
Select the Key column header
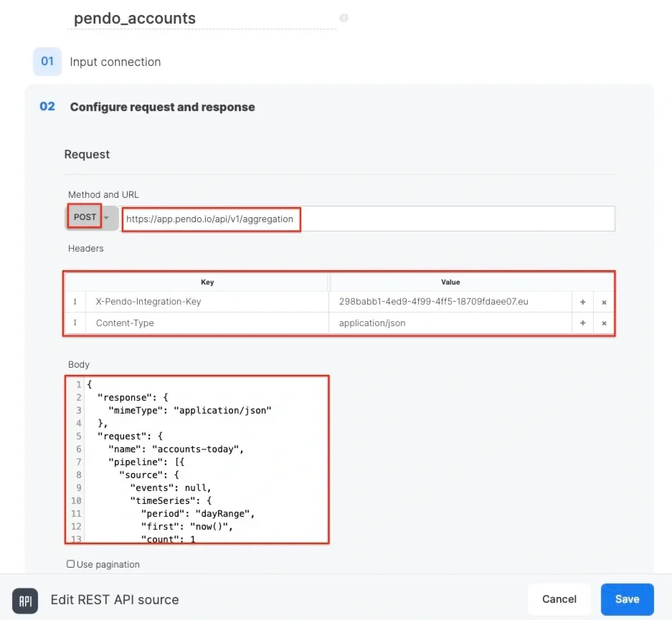207,282
